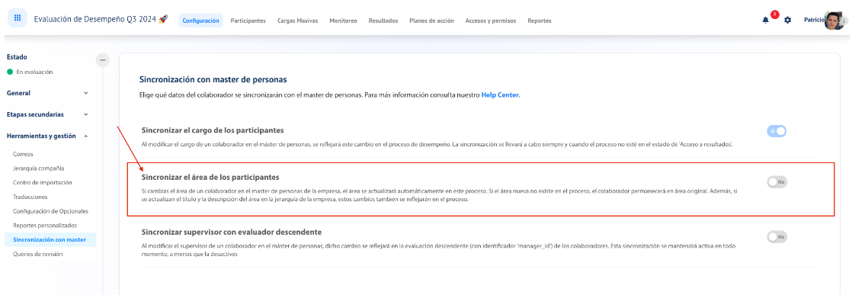Click the Evaluación de Desempeño Q3 2024 title
Viewport: 868px width, 295px height.
click(95, 19)
